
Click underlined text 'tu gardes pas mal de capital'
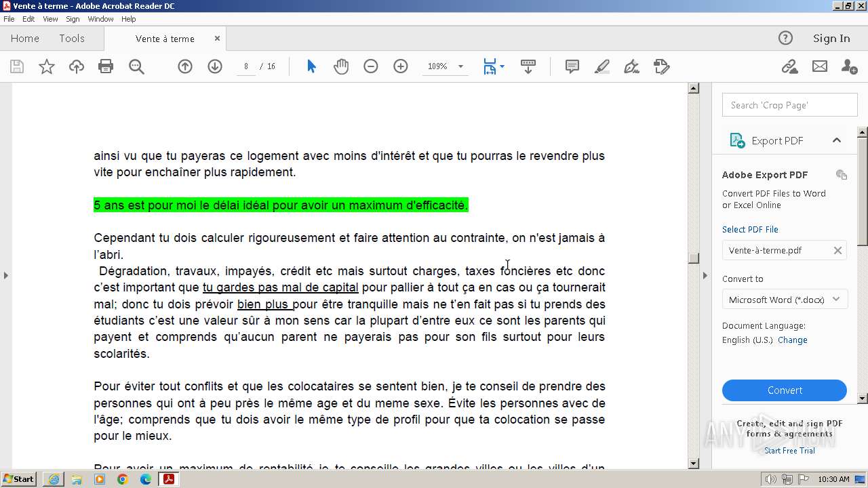[x=280, y=287]
